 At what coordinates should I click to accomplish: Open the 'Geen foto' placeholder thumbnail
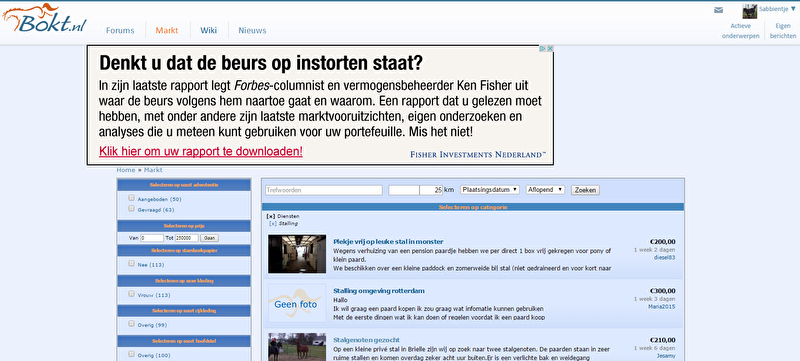click(297, 303)
